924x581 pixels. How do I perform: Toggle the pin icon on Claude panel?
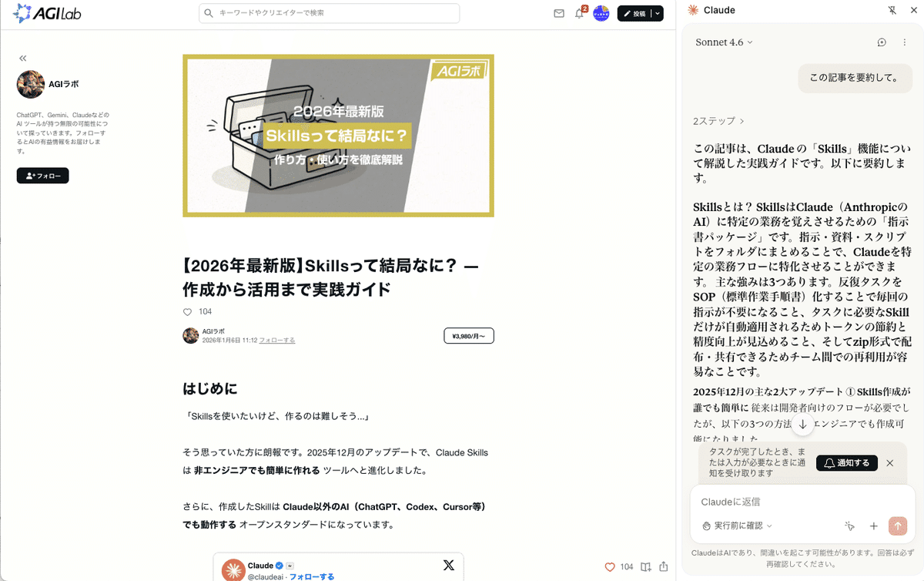click(x=892, y=10)
